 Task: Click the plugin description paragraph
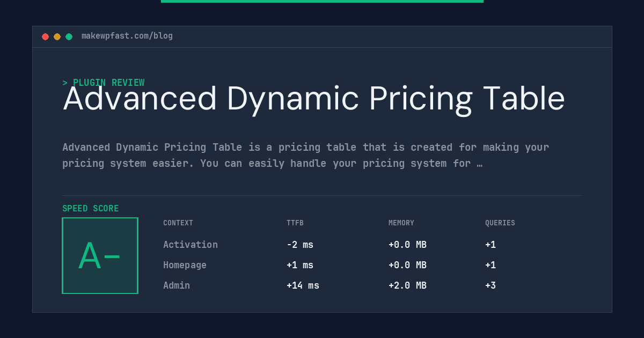click(306, 155)
